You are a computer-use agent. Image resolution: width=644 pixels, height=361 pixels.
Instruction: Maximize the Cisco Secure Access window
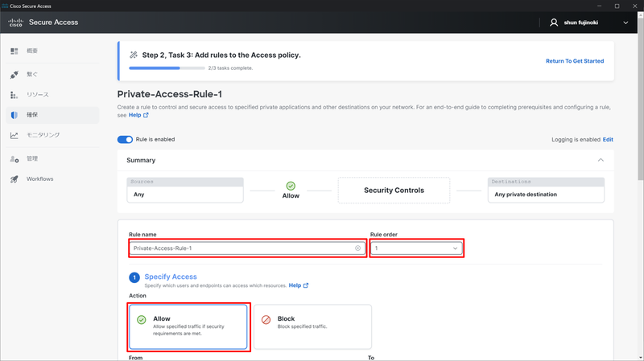tap(617, 6)
